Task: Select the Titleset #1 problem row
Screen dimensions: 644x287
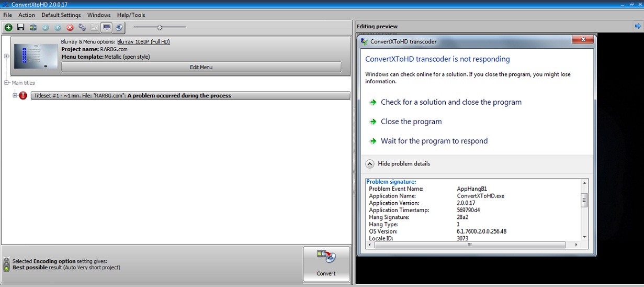Action: click(190, 95)
